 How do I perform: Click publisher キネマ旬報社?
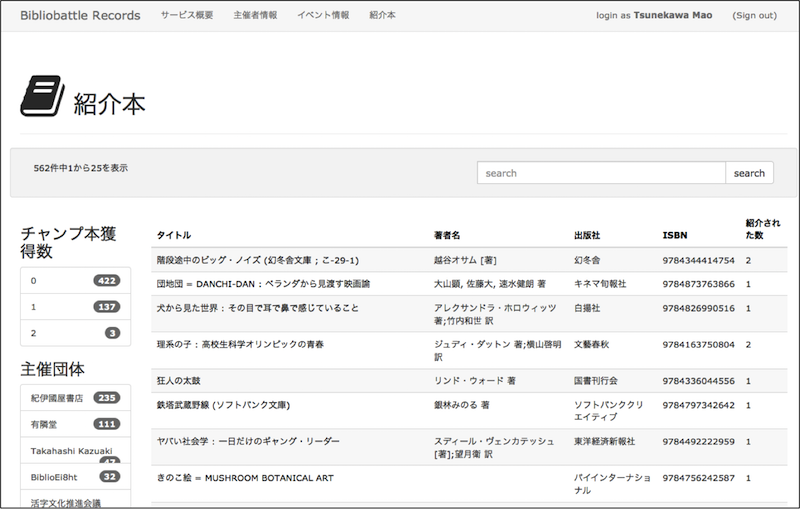coord(600,284)
